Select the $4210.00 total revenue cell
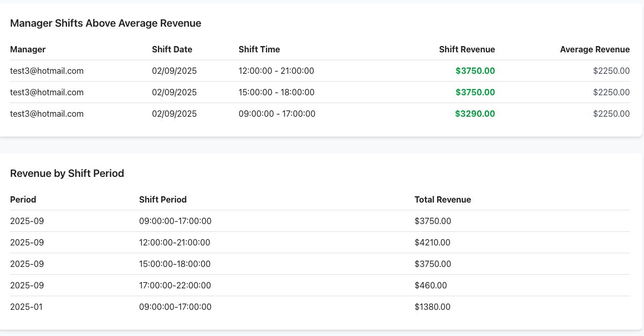Screen dimensions: 644x336 coord(432,242)
